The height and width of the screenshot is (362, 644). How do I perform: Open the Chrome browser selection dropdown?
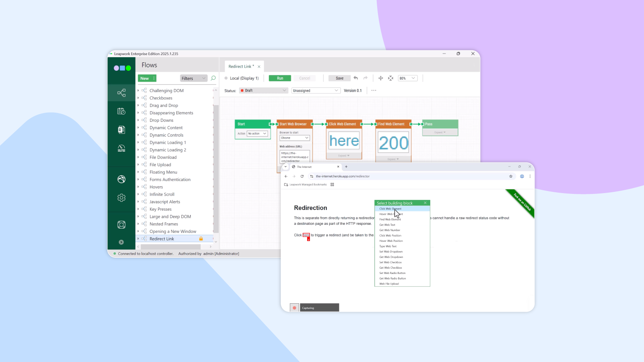[295, 138]
